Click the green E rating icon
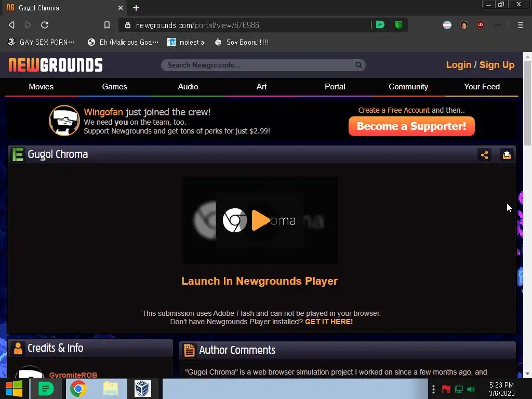This screenshot has height=399, width=532. (18, 154)
